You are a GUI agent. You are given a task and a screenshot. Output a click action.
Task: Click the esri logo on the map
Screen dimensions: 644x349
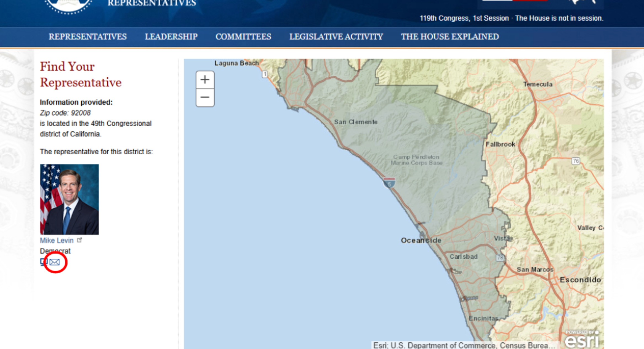point(582,340)
